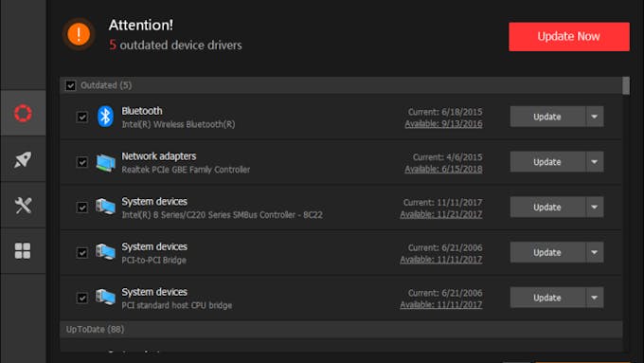
Task: Uncheck the SMBus Controller checkbox
Action: [82, 208]
